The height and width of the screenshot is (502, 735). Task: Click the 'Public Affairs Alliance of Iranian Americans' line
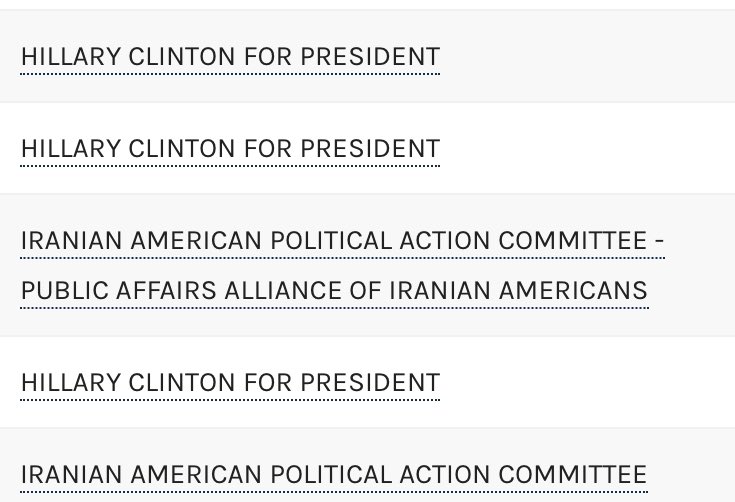[334, 291]
